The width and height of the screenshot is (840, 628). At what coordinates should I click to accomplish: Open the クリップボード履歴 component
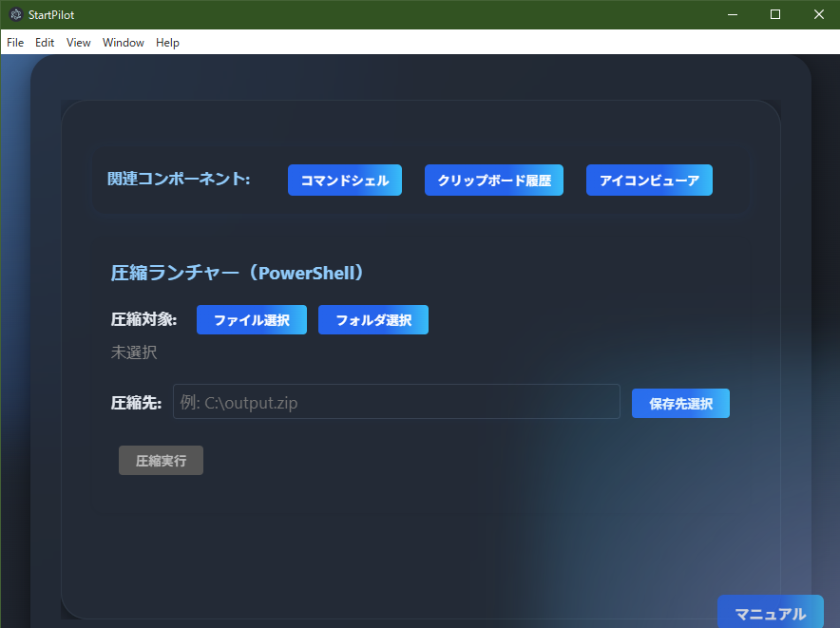click(493, 180)
